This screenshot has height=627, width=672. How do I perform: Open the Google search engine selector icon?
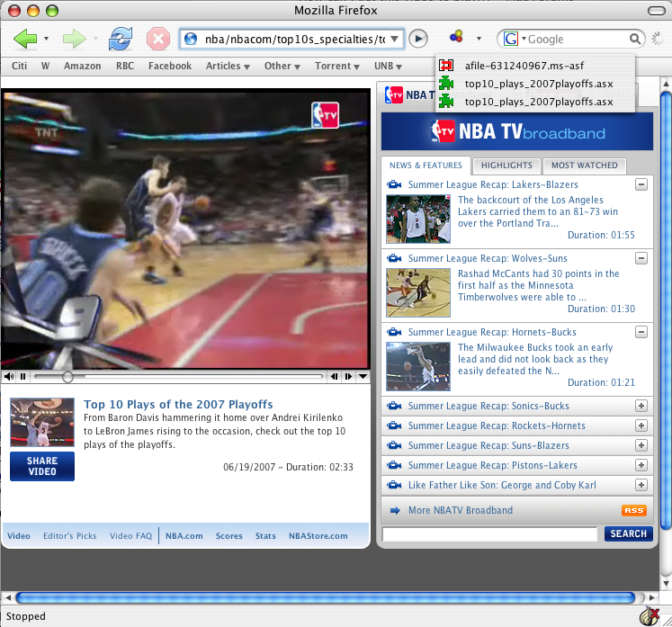tap(510, 39)
